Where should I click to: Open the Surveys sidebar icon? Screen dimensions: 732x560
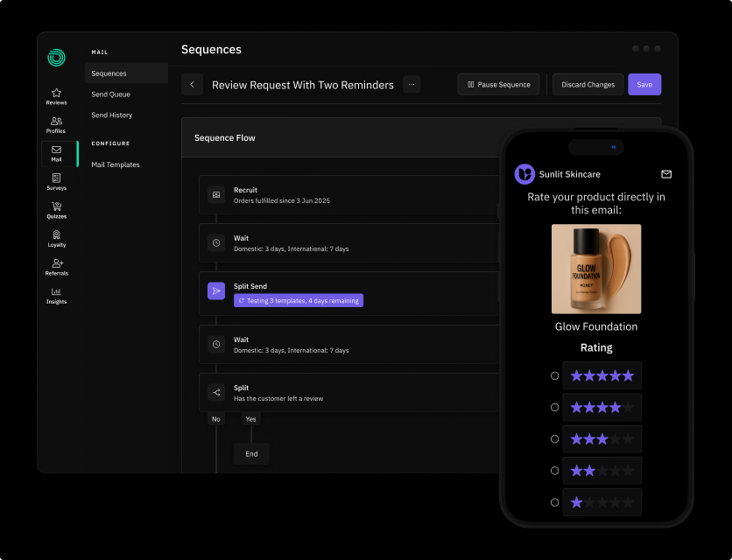pyautogui.click(x=55, y=177)
